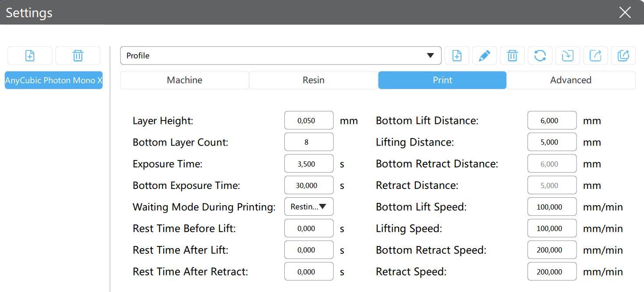
Task: Export the current profile via single-sheet export icon
Action: coord(595,56)
